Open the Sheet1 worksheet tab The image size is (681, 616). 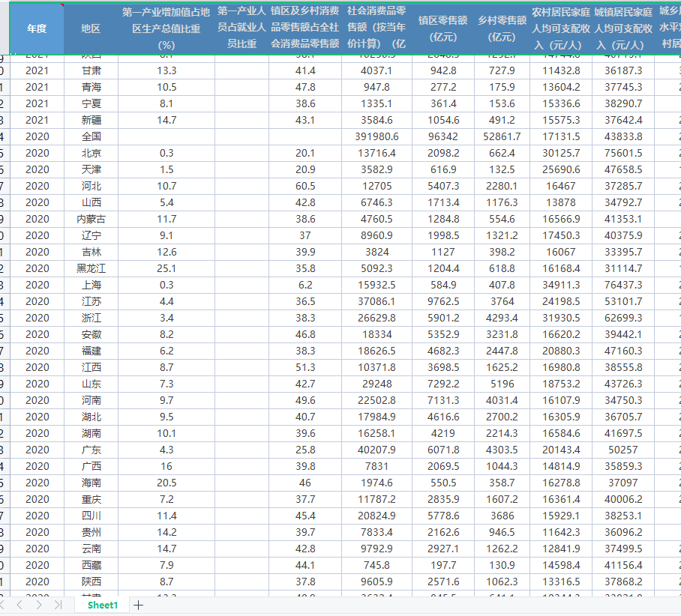[x=103, y=606]
